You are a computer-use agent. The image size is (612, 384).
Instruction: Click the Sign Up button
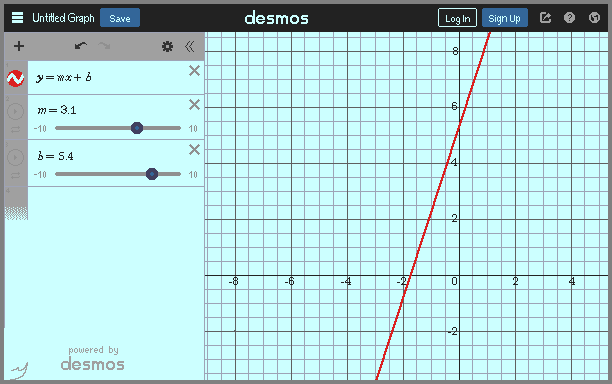504,18
